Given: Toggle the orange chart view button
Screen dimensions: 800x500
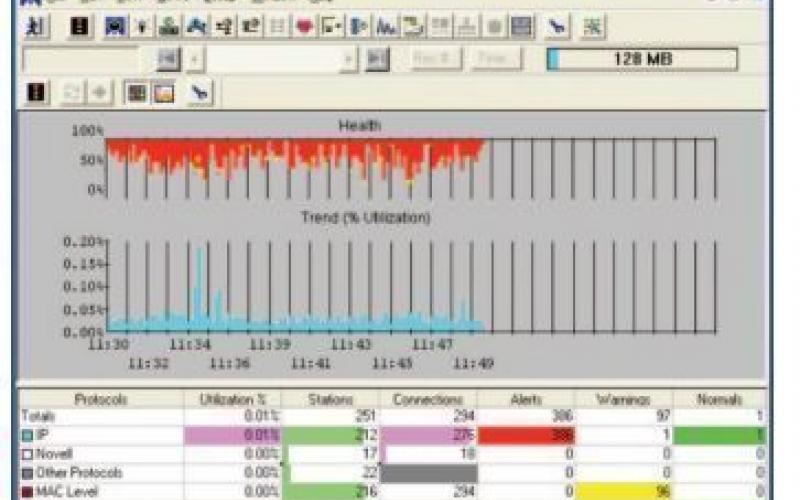Looking at the screenshot, I should coord(163,93).
